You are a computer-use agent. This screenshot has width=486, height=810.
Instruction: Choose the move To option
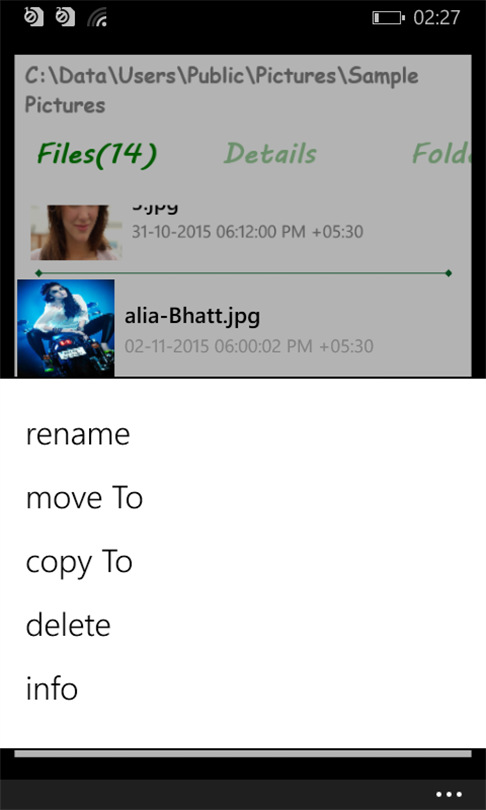tap(84, 498)
